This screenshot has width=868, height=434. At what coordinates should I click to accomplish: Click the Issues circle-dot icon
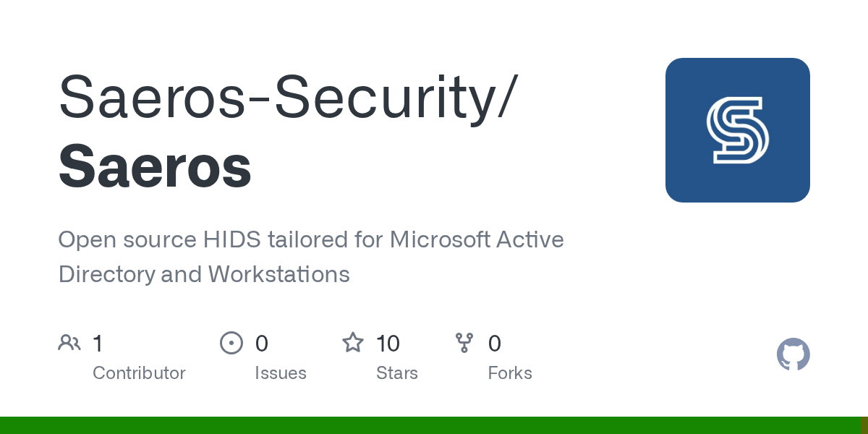click(x=231, y=342)
